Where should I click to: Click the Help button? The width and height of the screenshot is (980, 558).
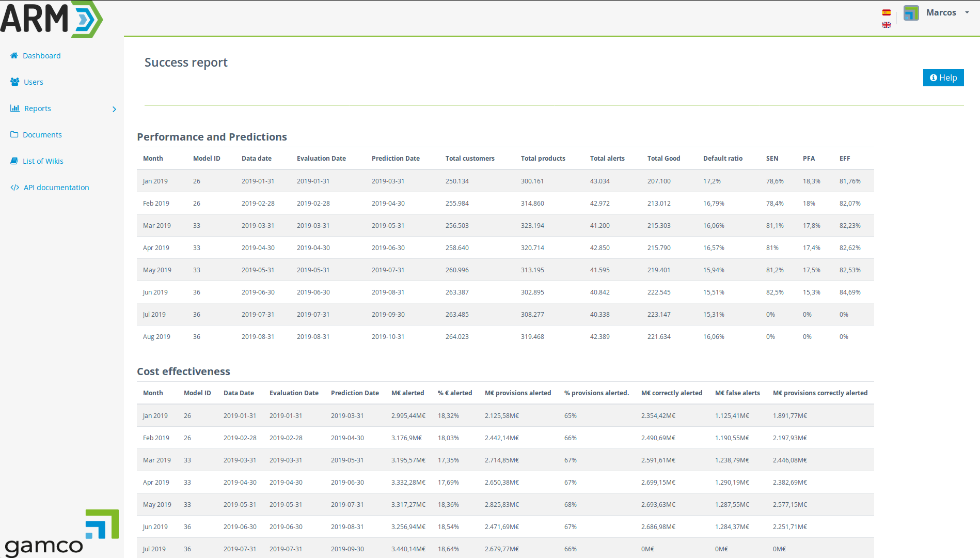pyautogui.click(x=943, y=78)
